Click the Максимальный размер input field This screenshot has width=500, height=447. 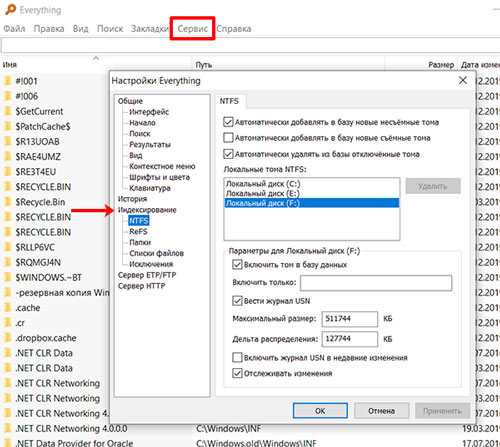point(350,319)
